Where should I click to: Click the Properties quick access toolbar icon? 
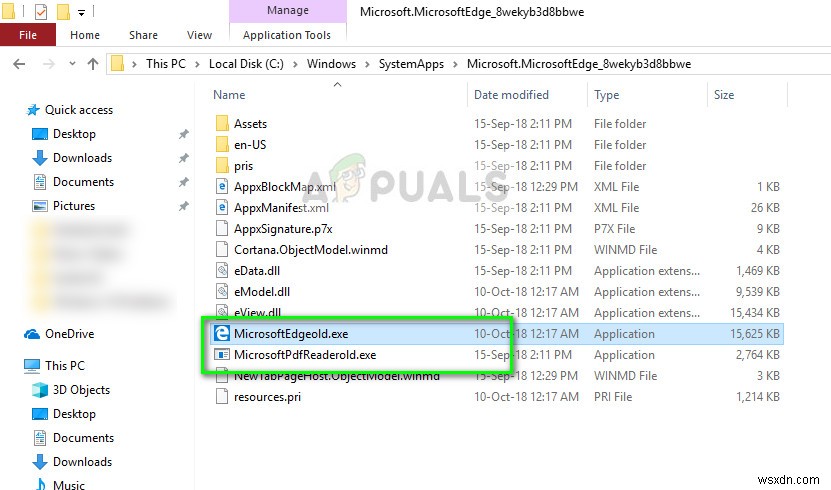[41, 11]
